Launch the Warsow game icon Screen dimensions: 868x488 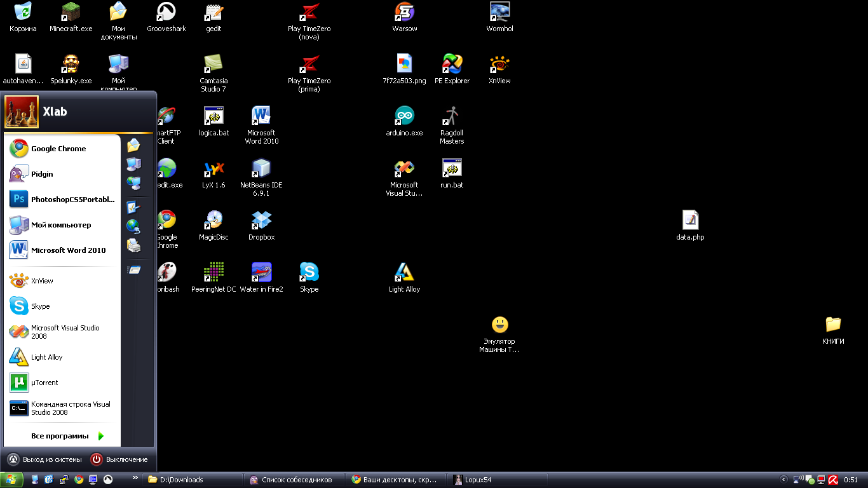(x=404, y=13)
